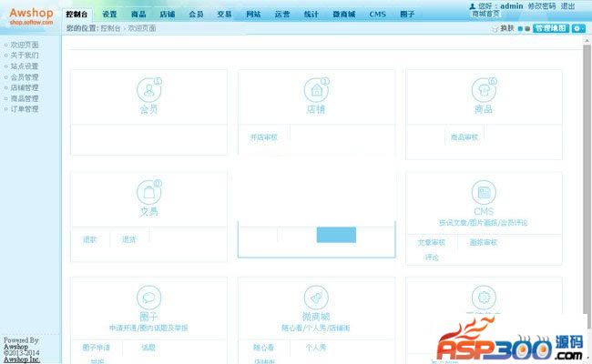Click 退款 in the trade card
The image size is (592, 364).
coord(90,239)
